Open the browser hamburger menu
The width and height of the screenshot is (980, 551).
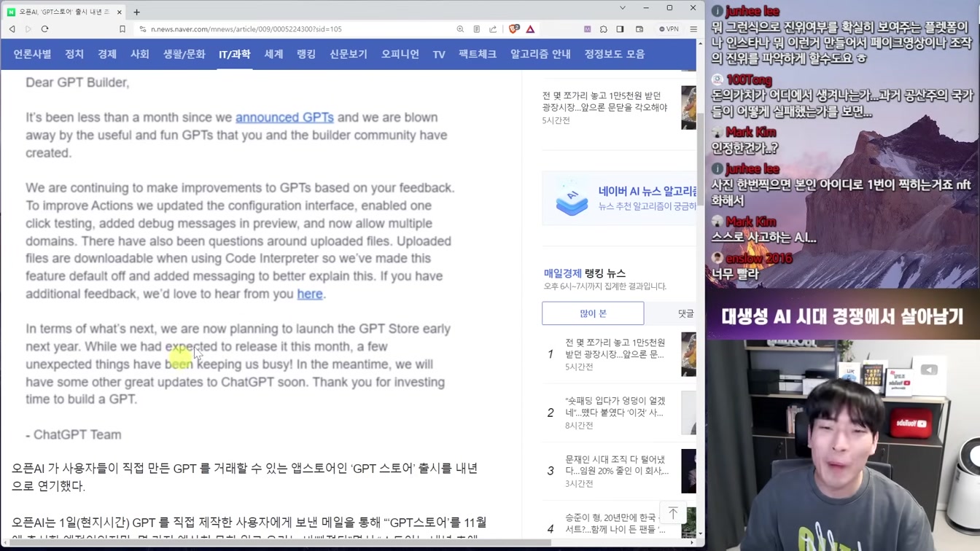coord(693,29)
